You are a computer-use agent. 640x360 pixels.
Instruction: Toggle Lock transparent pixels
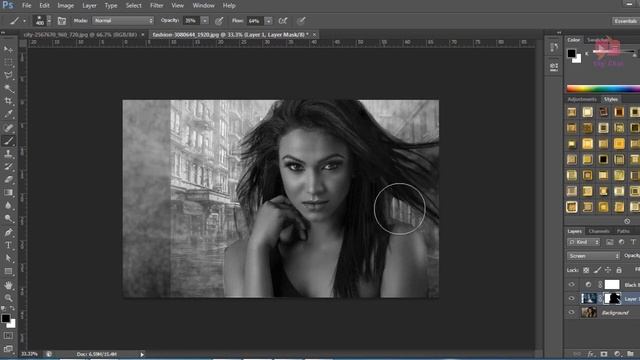tap(586, 270)
